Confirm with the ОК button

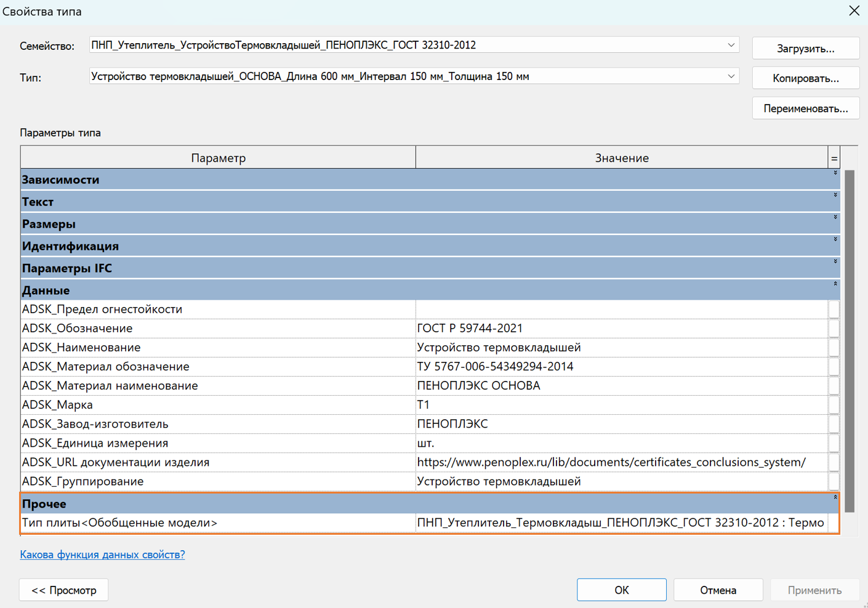click(622, 590)
